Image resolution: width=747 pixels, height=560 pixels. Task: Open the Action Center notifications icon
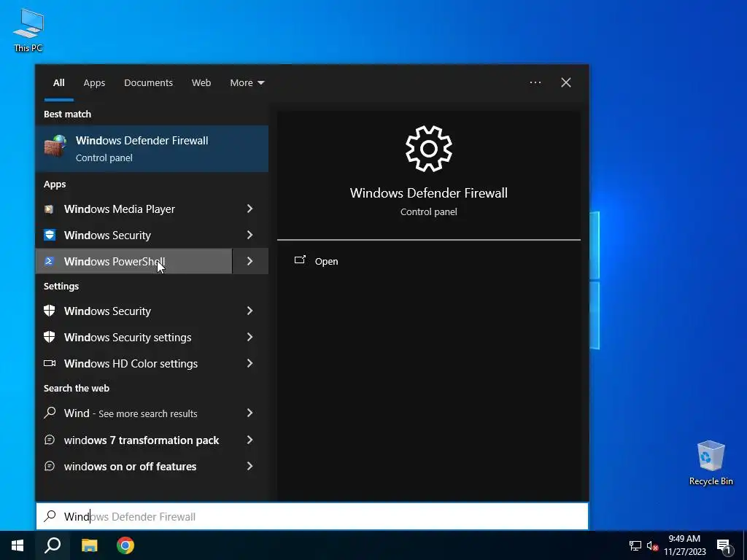[724, 547]
